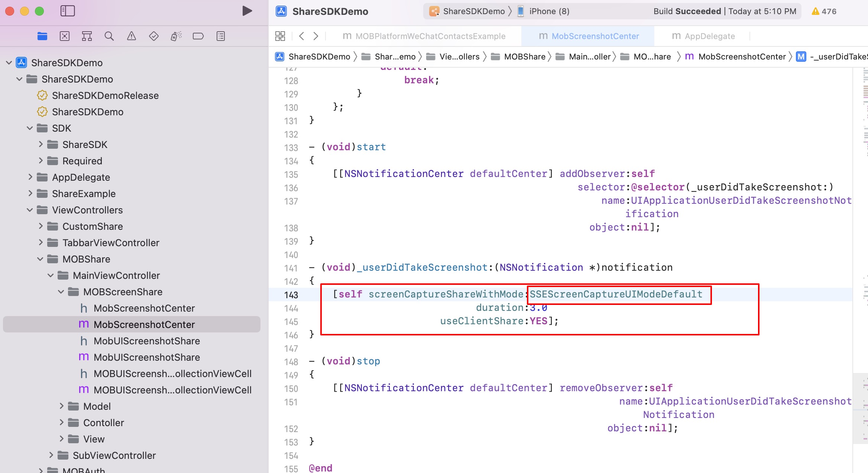Click MobScreenshotCenter file in jump bar
The width and height of the screenshot is (868, 473).
point(735,57)
